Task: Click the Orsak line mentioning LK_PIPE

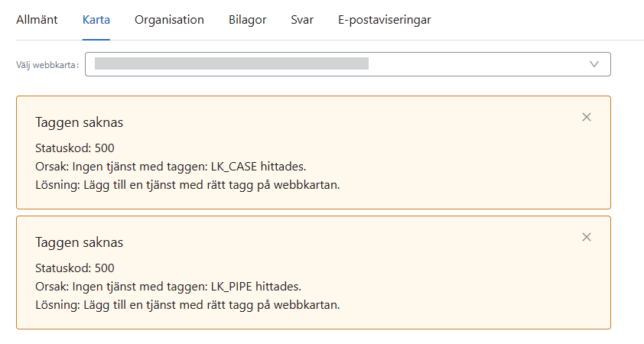Action: pyautogui.click(x=168, y=287)
